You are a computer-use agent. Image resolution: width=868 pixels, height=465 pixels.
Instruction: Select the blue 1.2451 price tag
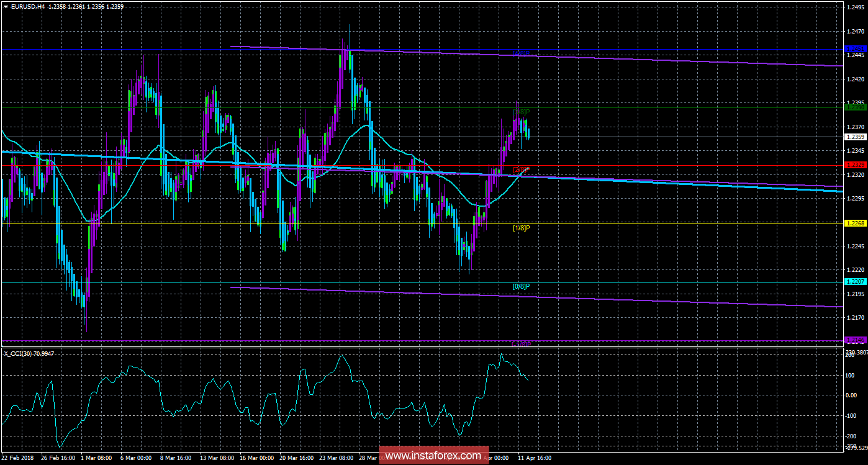[855, 48]
